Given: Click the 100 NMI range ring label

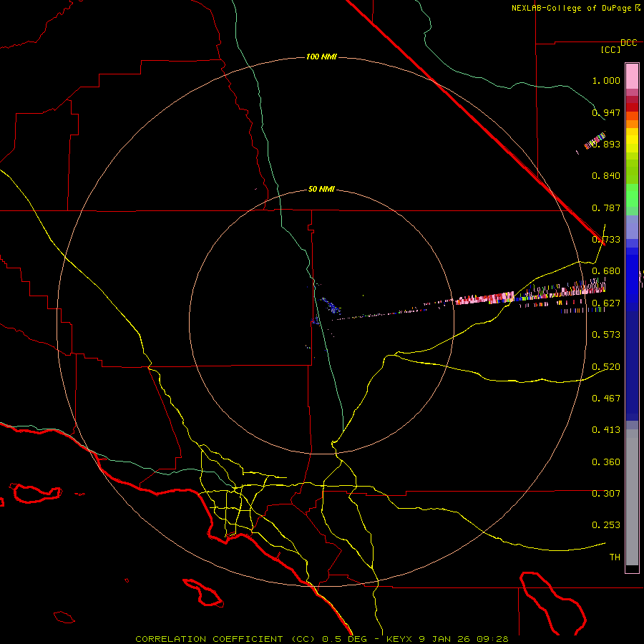Looking at the screenshot, I should point(321,57).
